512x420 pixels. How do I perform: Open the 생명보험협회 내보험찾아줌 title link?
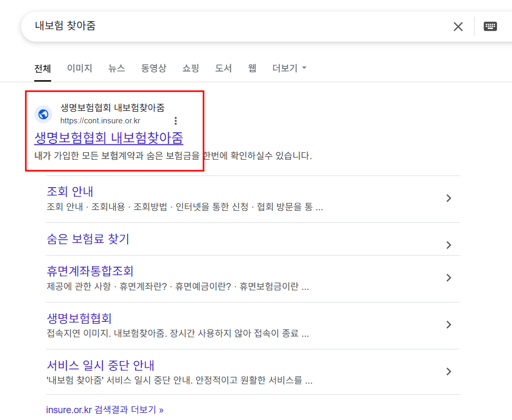pos(109,138)
